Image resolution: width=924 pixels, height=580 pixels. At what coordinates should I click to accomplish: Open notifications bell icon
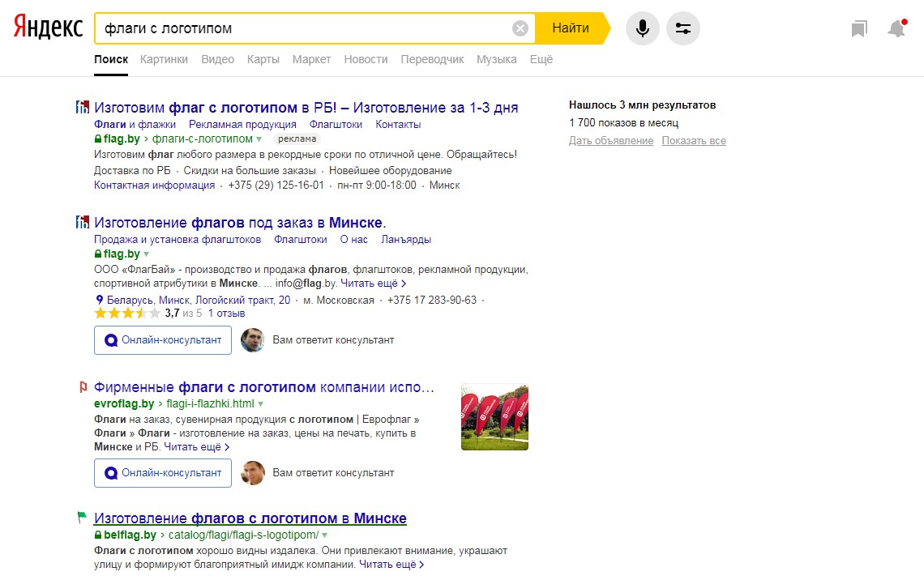click(x=897, y=28)
